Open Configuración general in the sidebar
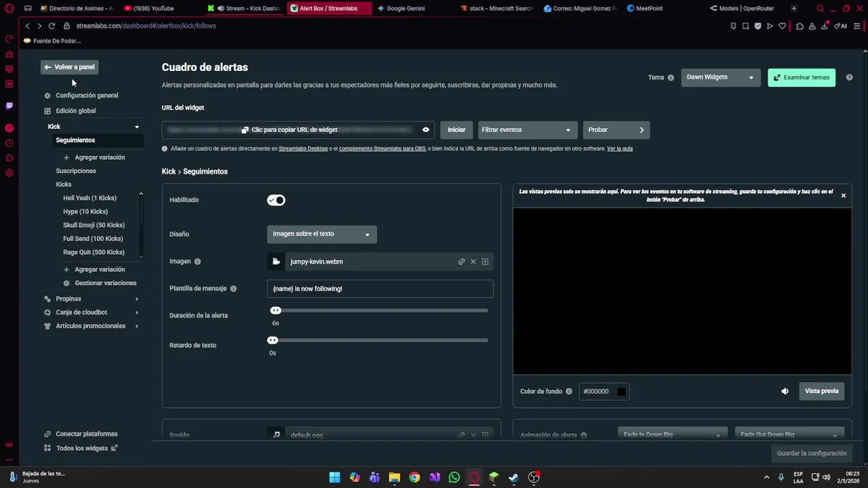Image resolution: width=868 pixels, height=488 pixels. click(x=87, y=96)
